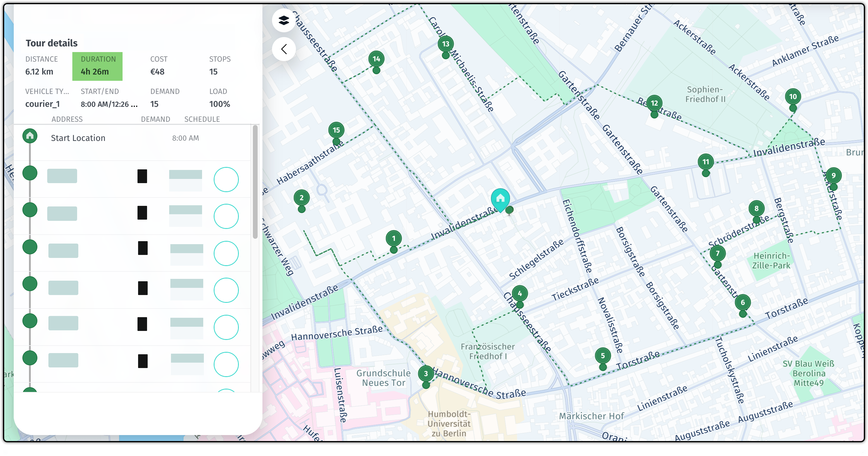The height and width of the screenshot is (456, 868).
Task: Click the Start Location row entry
Action: (x=78, y=138)
